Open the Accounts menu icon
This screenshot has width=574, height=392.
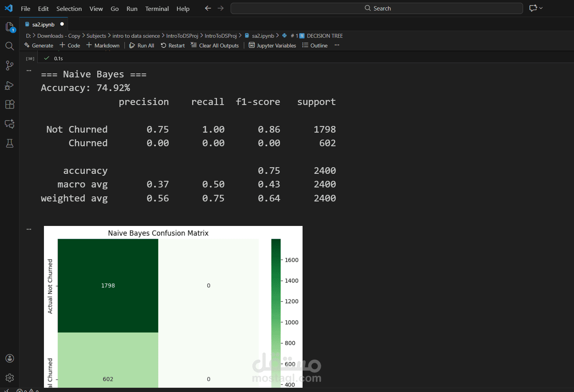click(x=10, y=358)
